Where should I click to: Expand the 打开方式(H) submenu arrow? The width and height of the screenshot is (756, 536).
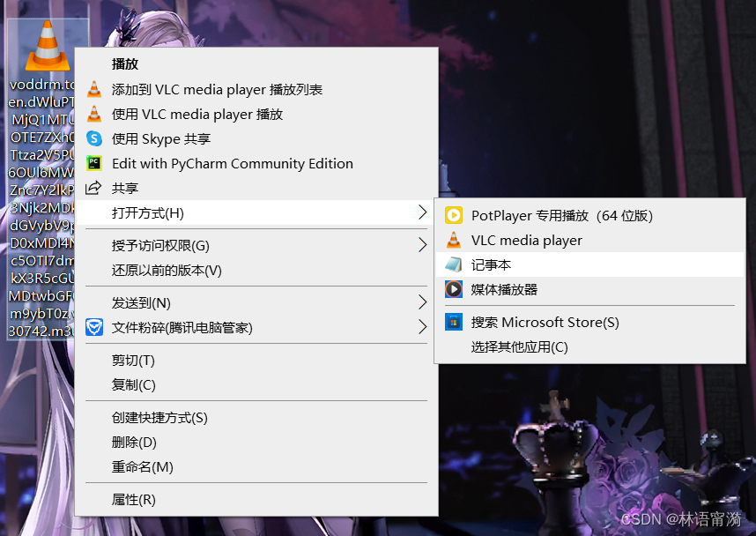coord(422,212)
